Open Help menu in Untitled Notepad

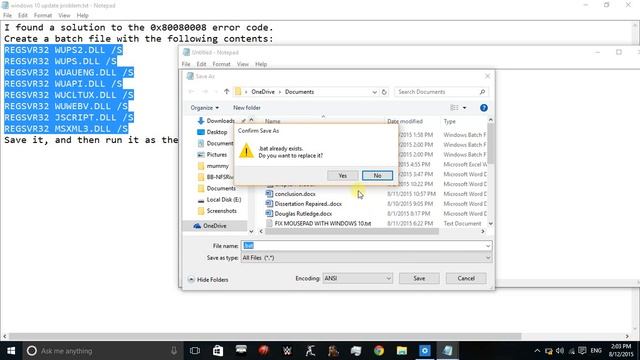click(x=261, y=64)
